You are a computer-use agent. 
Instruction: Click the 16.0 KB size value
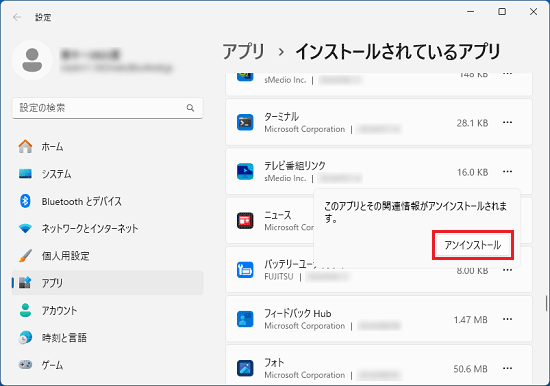[472, 172]
